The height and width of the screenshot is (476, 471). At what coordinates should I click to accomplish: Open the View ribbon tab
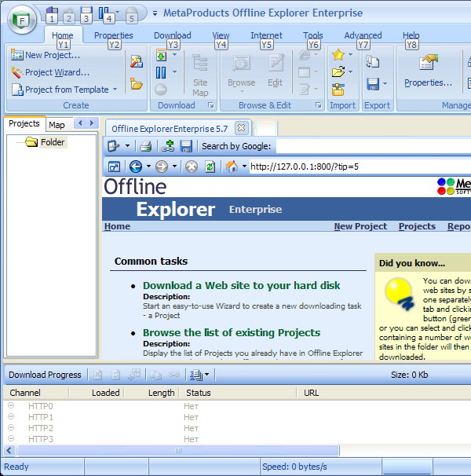coord(221,35)
